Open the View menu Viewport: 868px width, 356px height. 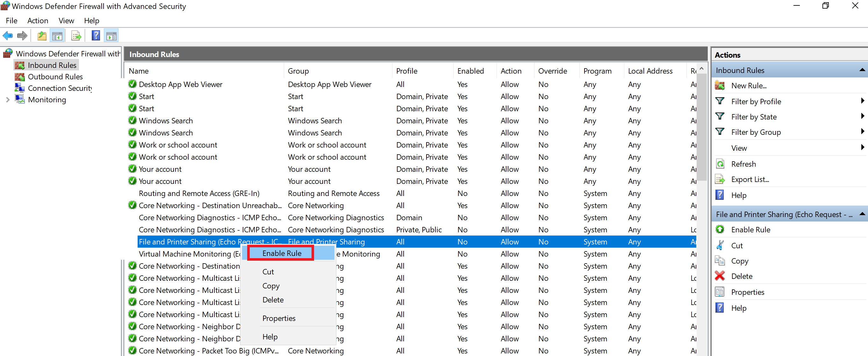pyautogui.click(x=66, y=21)
